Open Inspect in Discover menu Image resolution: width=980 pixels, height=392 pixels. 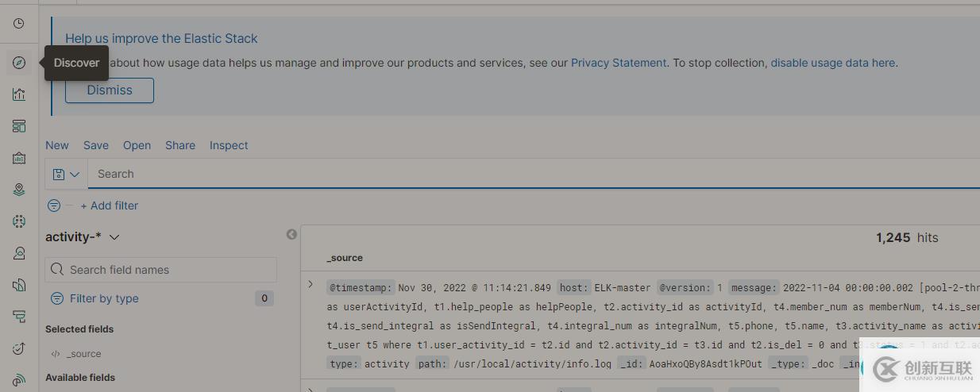(229, 145)
